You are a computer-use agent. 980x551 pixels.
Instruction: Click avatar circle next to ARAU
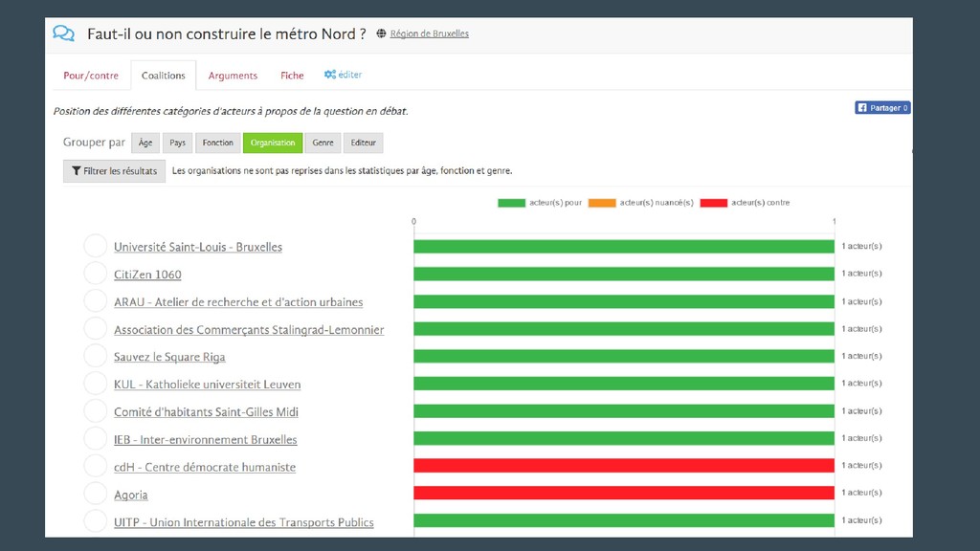[95, 300]
